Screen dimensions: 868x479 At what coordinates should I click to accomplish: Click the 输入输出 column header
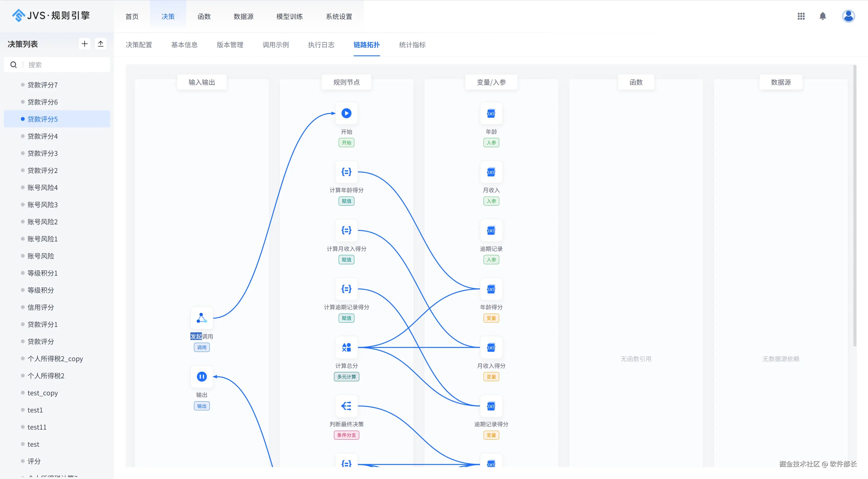pos(202,82)
